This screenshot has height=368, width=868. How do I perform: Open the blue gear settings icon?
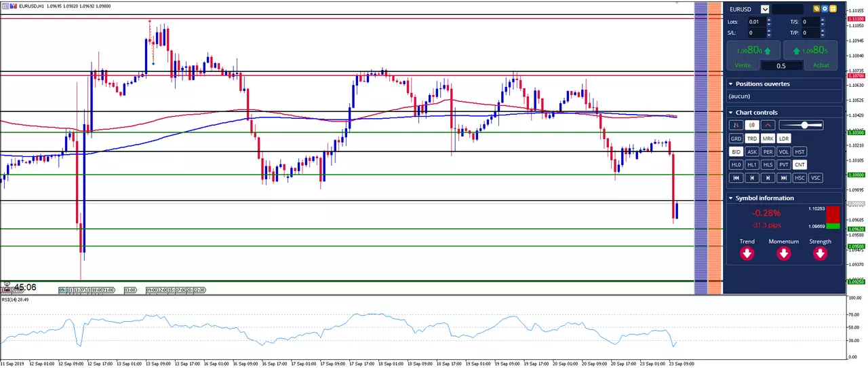[825, 9]
